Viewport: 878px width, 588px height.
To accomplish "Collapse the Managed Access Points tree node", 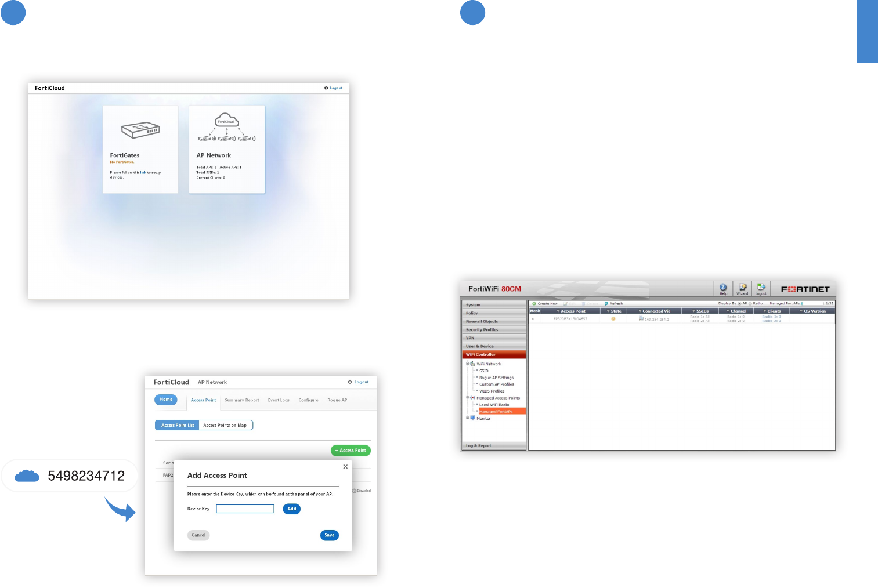I will (467, 398).
